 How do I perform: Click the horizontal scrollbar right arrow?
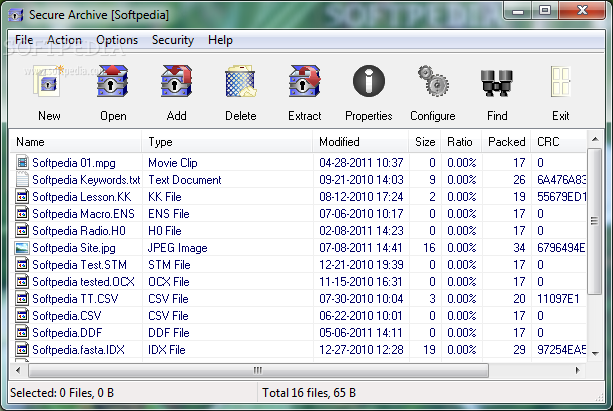click(578, 370)
